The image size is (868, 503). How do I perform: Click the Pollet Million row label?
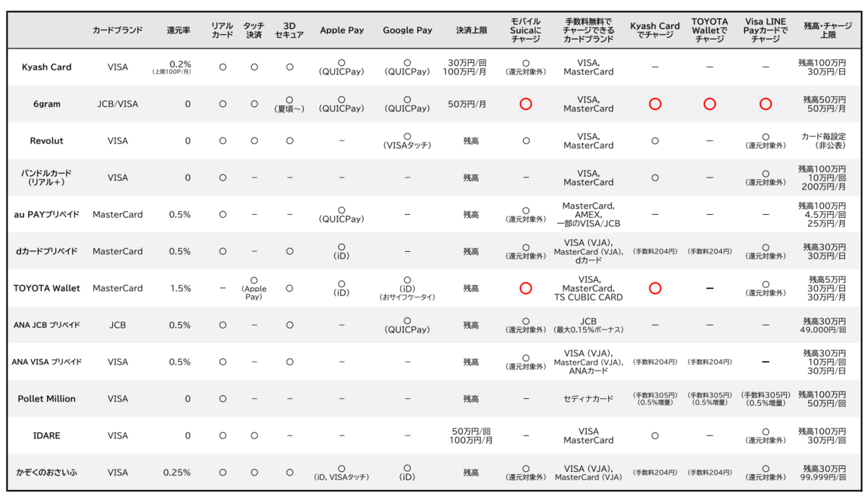pyautogui.click(x=46, y=399)
